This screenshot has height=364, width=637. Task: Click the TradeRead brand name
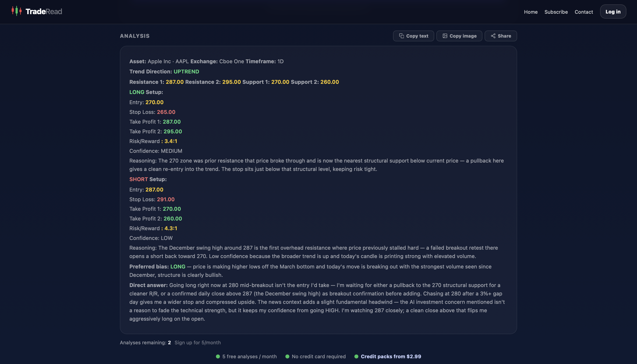pyautogui.click(x=44, y=11)
